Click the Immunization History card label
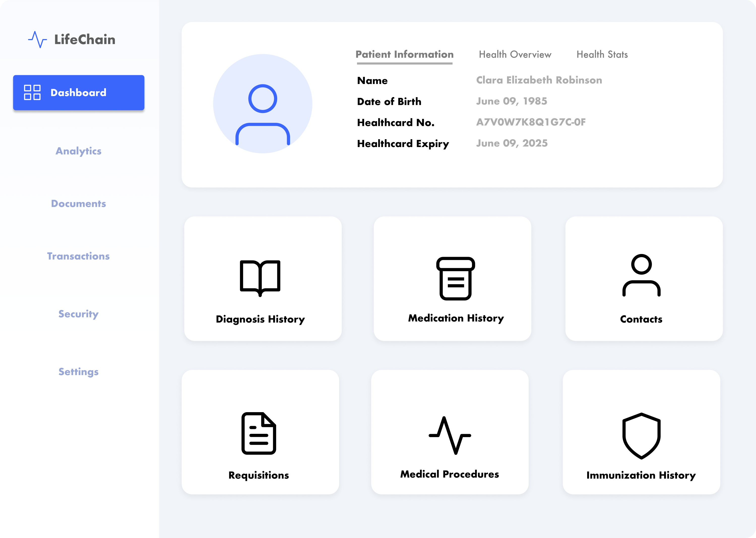Image resolution: width=756 pixels, height=538 pixels. click(641, 475)
